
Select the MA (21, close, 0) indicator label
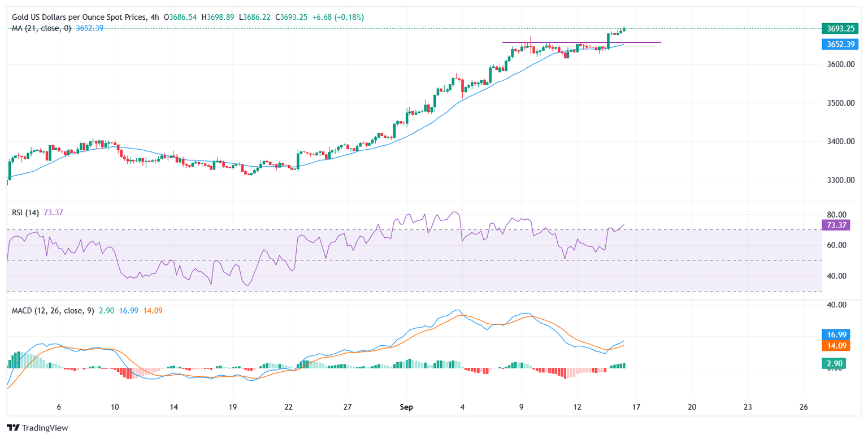tap(42, 28)
